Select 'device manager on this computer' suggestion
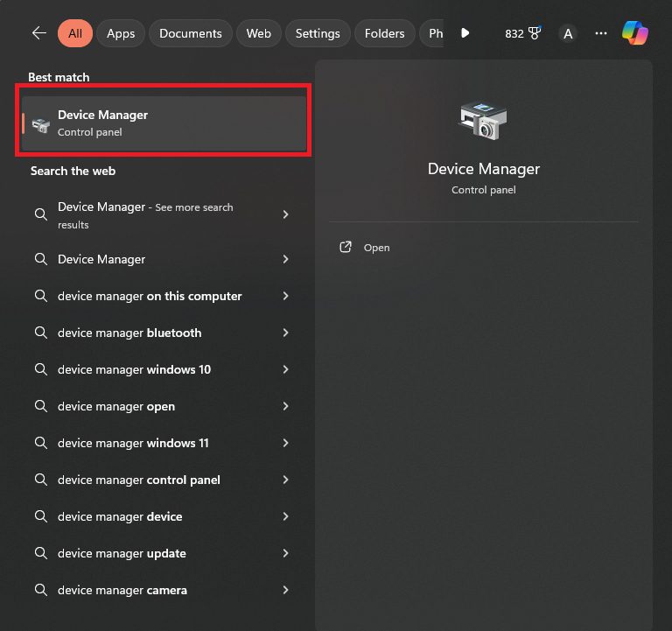 point(150,297)
